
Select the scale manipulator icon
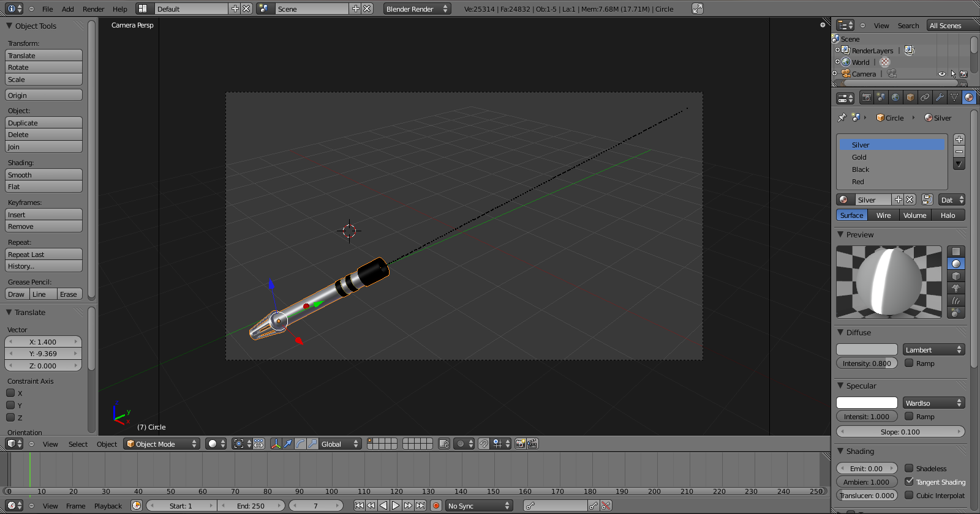click(x=312, y=444)
